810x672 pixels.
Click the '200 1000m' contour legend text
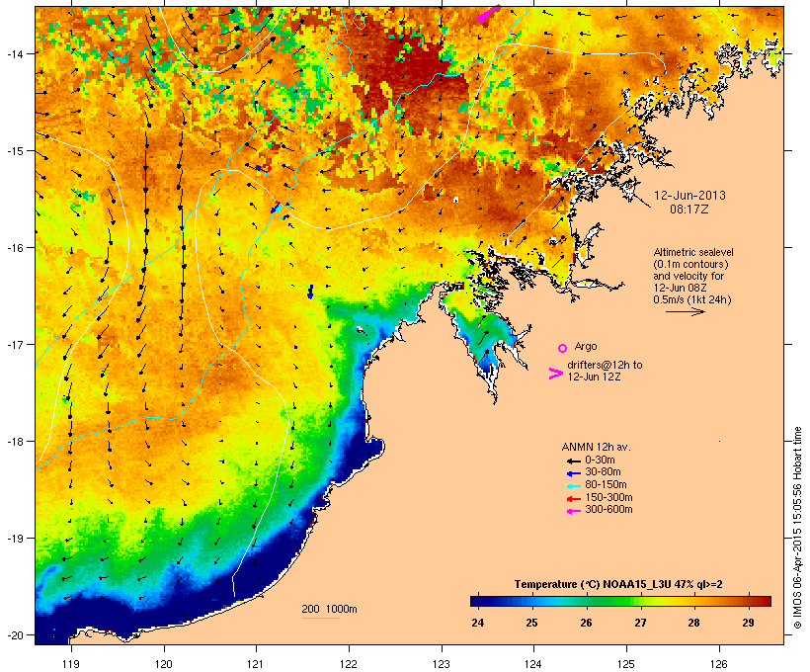329,609
